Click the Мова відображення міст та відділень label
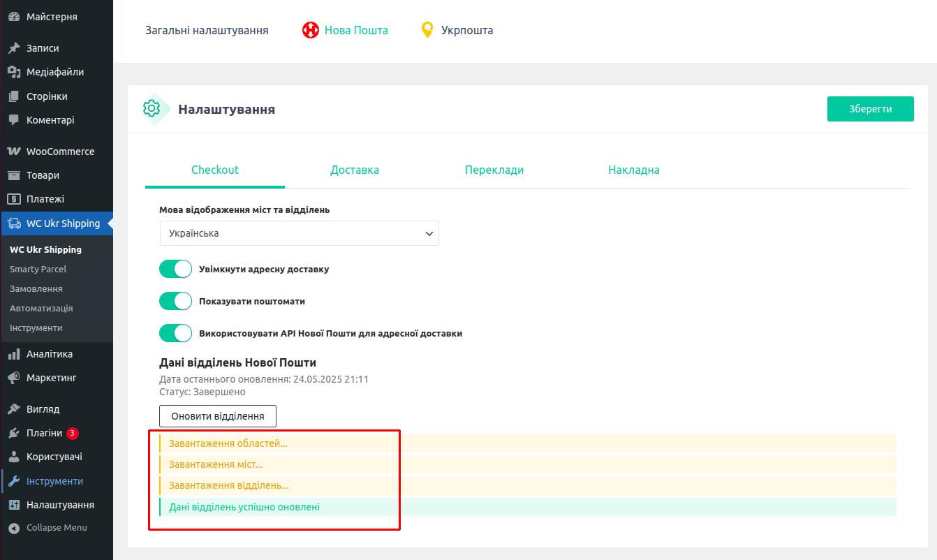Screen dimensions: 937x560 click(x=244, y=209)
